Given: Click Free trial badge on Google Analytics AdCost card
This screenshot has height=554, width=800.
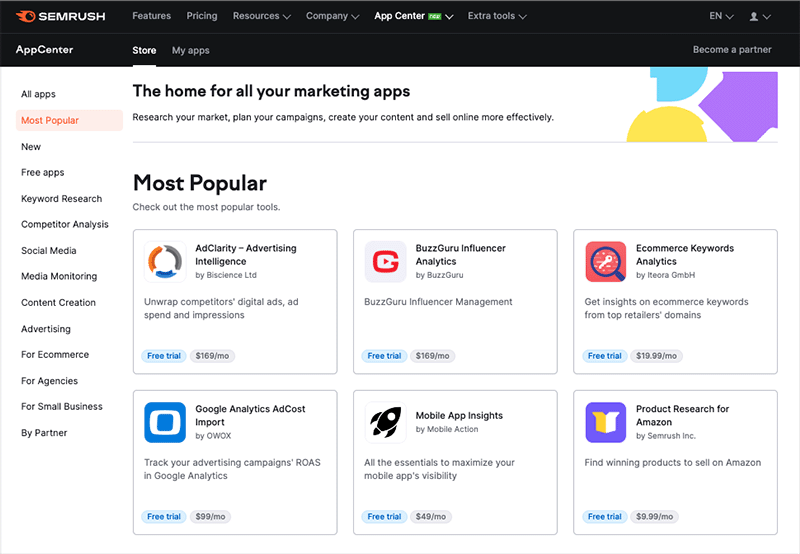Looking at the screenshot, I should [164, 517].
